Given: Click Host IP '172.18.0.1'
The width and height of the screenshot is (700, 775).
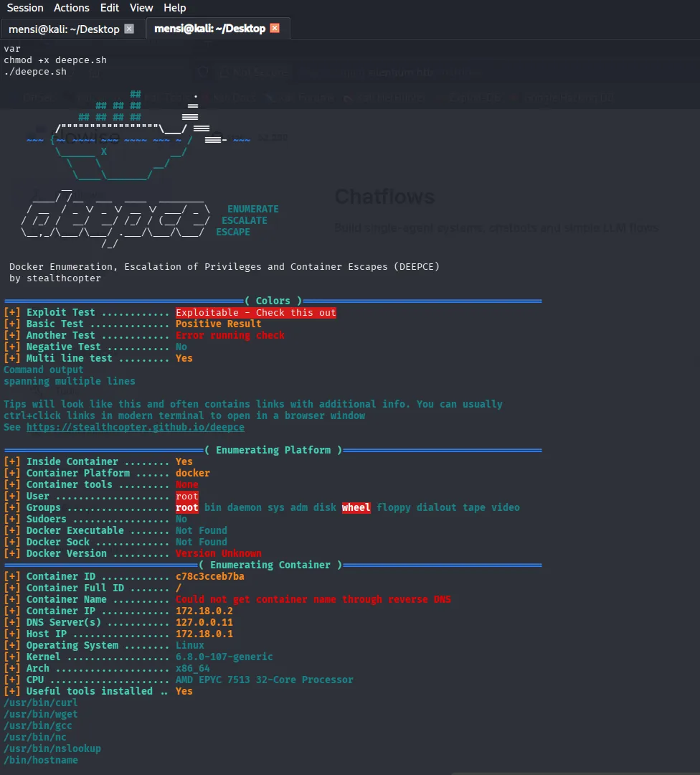Looking at the screenshot, I should [x=204, y=634].
